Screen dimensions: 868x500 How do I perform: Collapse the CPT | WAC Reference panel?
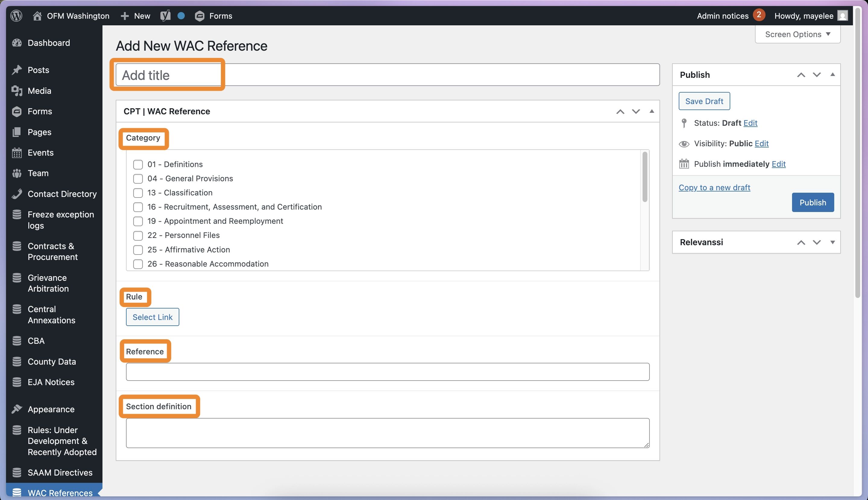click(x=651, y=111)
